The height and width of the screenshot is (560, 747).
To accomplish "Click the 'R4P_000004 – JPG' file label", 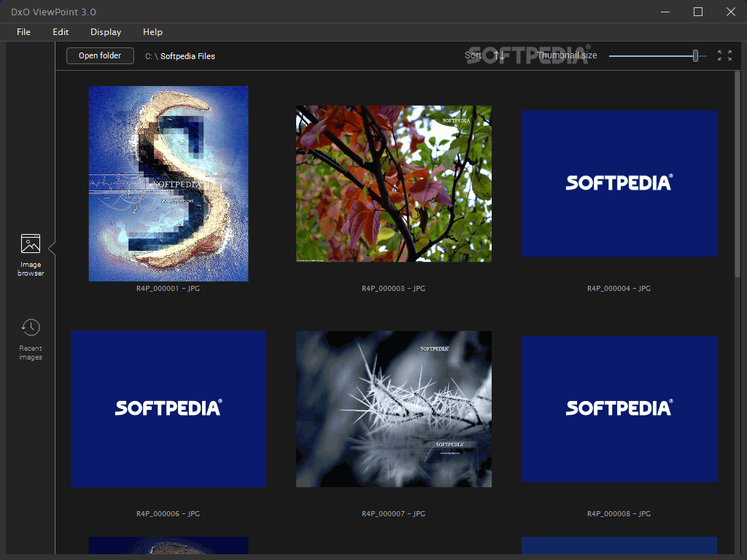I will (619, 289).
